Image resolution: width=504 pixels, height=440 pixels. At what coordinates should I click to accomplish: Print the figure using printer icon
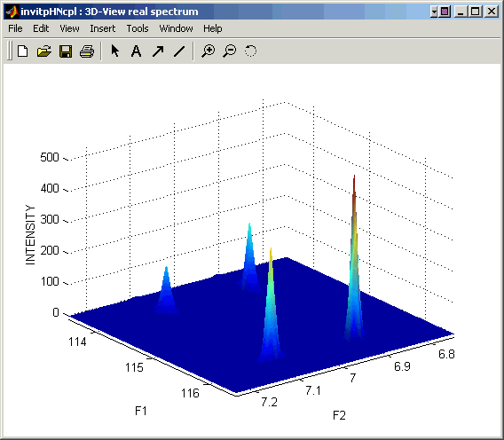[x=87, y=51]
